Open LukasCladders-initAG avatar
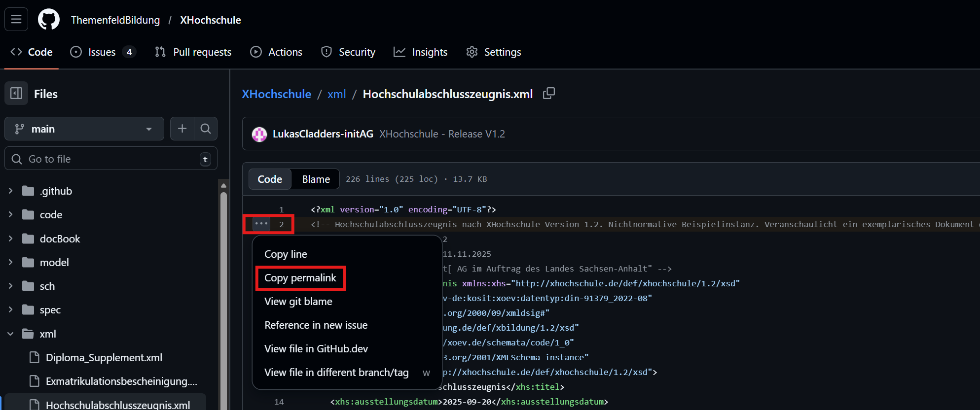The image size is (980, 410). [x=259, y=134]
